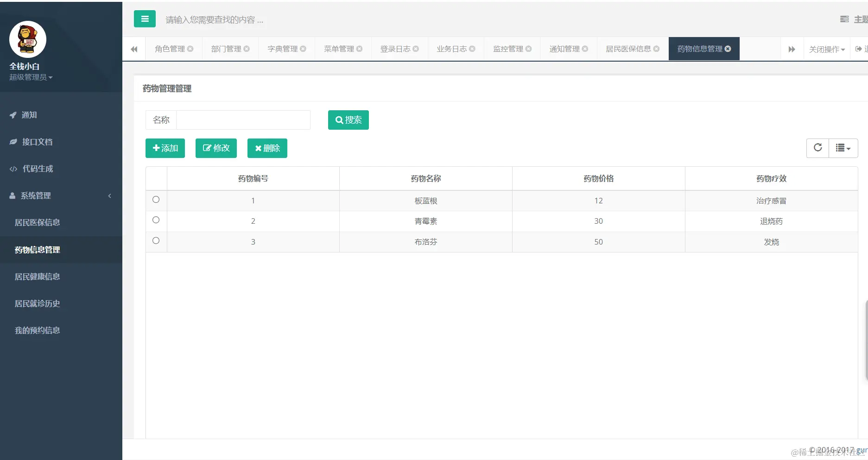Click the 修改 edit button

216,148
